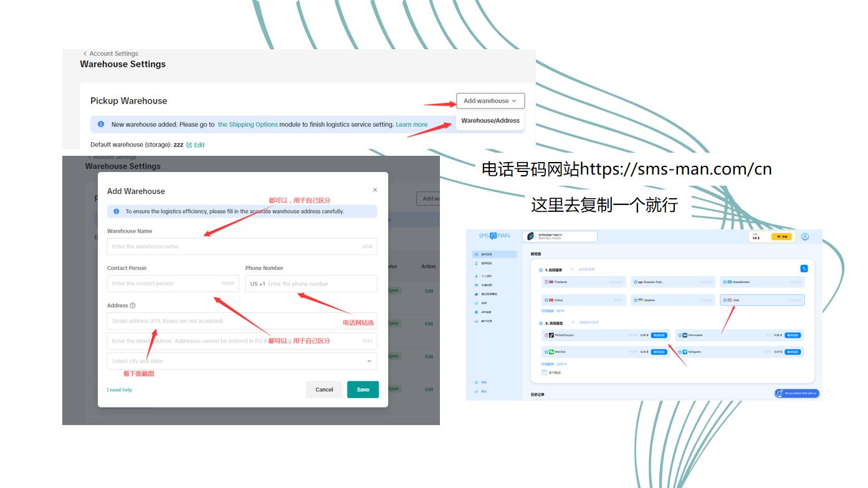Image resolution: width=868 pixels, height=488 pixels.
Task: Star the China country
Action: pos(546,300)
